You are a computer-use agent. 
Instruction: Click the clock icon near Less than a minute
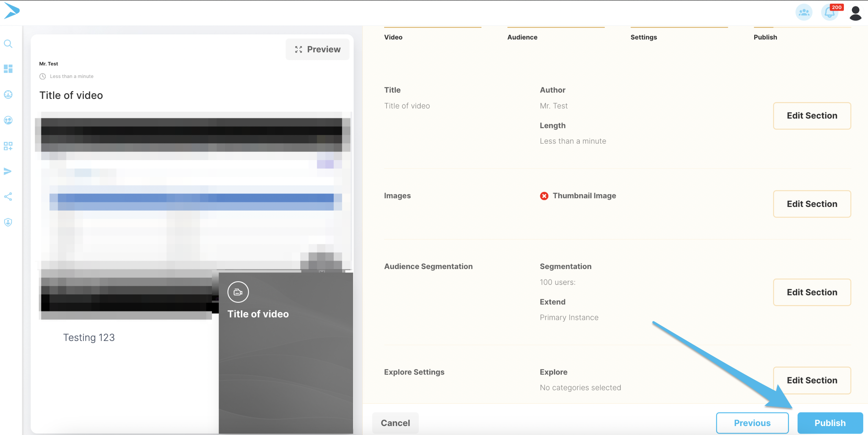click(x=43, y=76)
